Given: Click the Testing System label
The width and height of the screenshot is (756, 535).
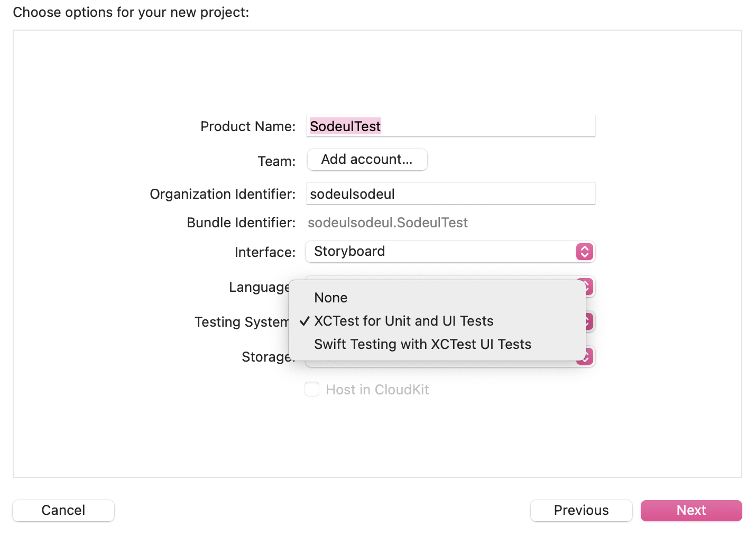Looking at the screenshot, I should point(242,322).
